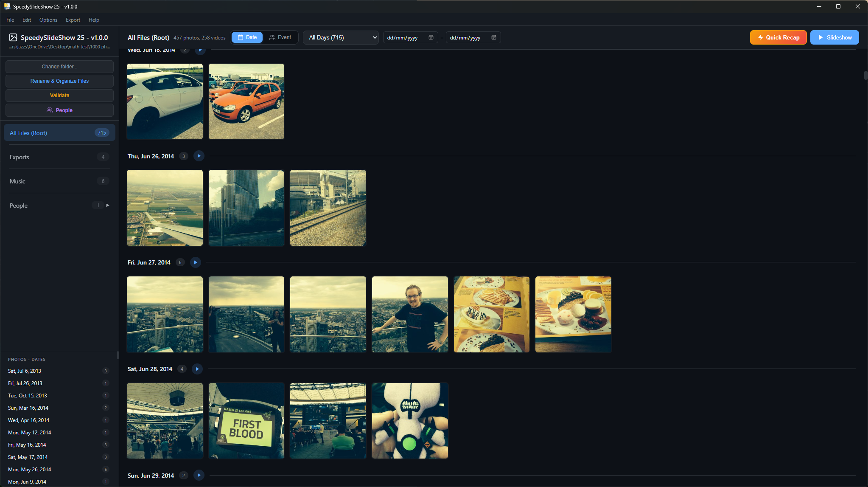Open the Quick Recap feature
The image size is (868, 487).
tap(778, 37)
